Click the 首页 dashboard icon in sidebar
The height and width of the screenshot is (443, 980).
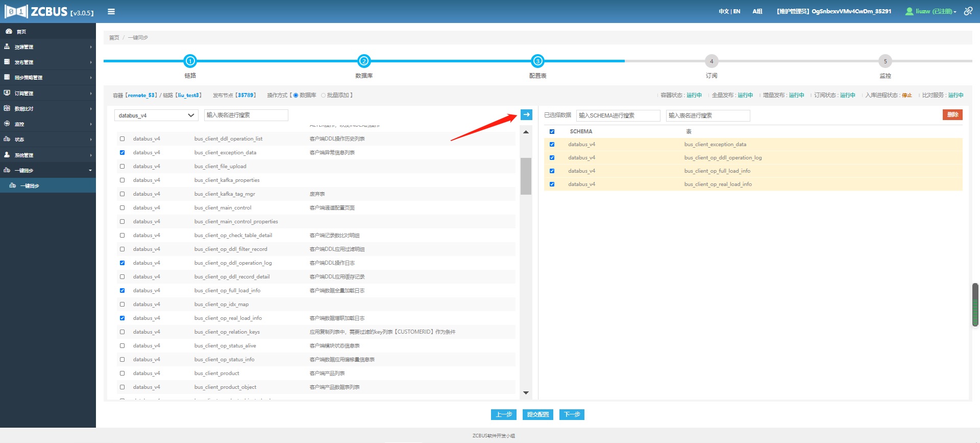click(x=8, y=32)
